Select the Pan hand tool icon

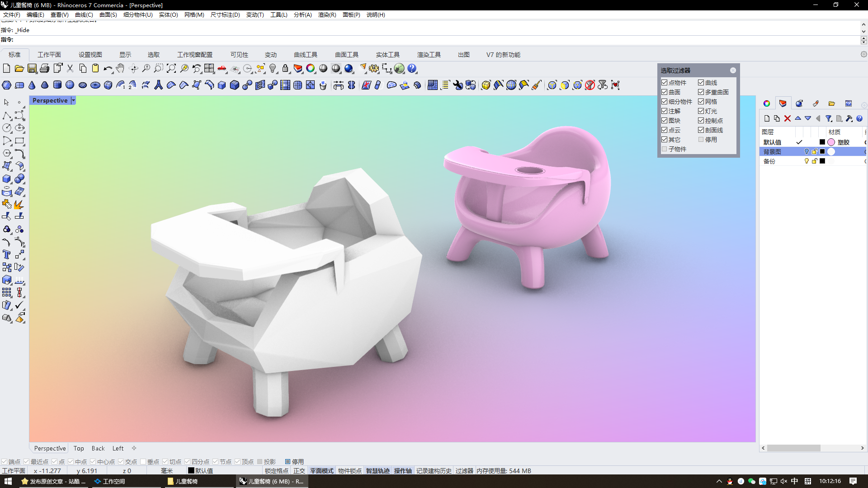click(x=120, y=68)
